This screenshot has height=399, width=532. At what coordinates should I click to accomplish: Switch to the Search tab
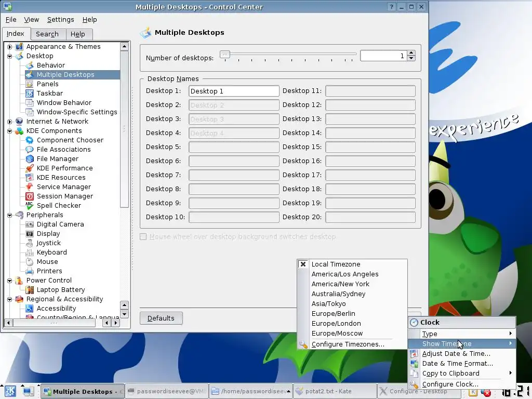tap(47, 34)
